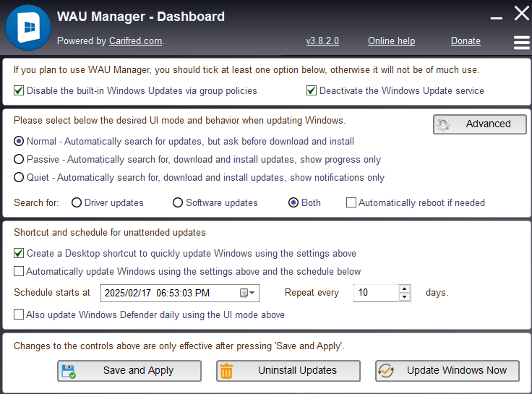Open the Donate link
532x394 pixels.
point(465,40)
